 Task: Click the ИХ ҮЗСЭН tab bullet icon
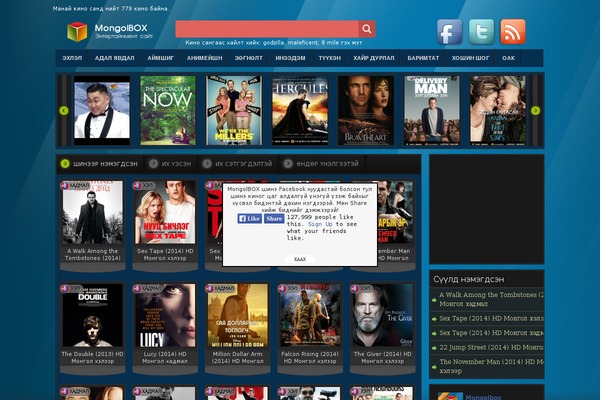click(153, 164)
